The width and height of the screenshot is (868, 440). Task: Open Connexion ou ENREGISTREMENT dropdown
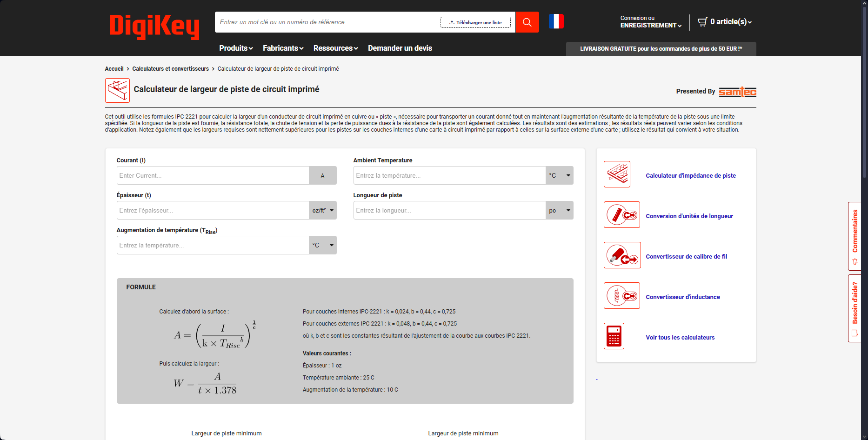pyautogui.click(x=651, y=21)
